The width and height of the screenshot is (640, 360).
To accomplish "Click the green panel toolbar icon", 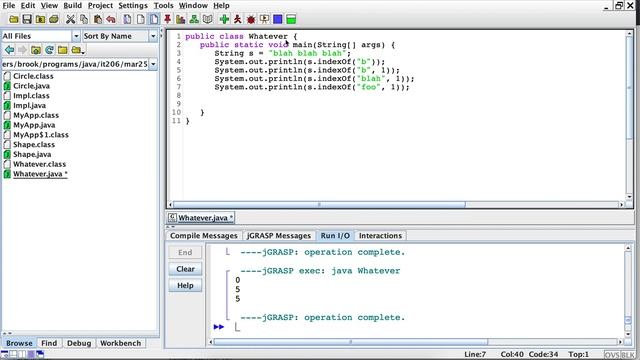I will click(x=291, y=19).
